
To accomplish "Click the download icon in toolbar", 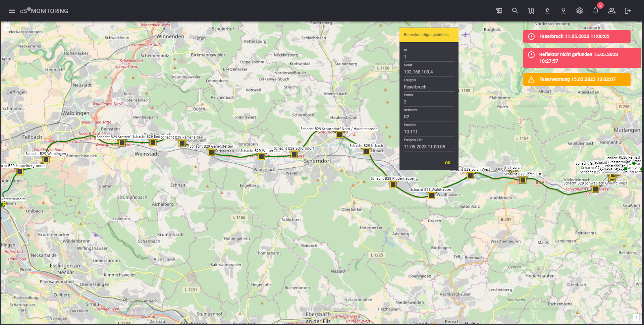I will (563, 11).
